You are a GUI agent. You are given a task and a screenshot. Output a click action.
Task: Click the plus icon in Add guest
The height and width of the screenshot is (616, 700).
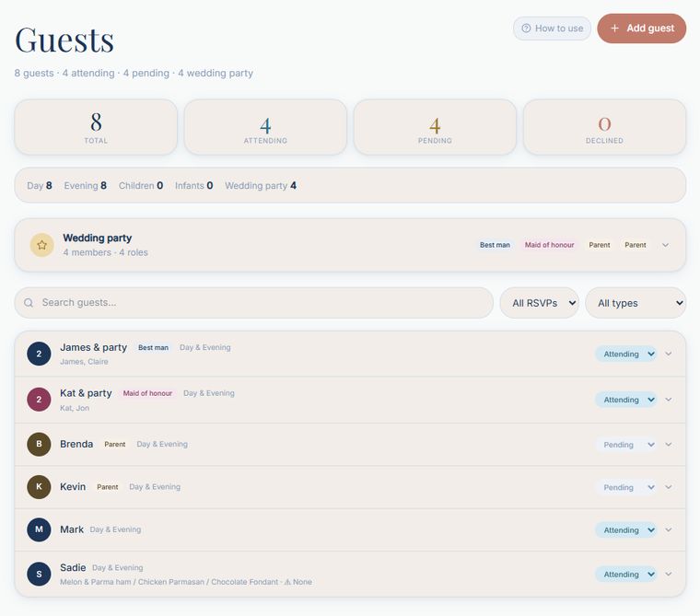pyautogui.click(x=614, y=29)
